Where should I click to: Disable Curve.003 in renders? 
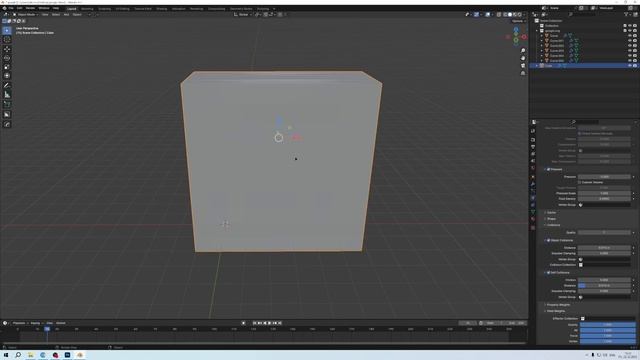[635, 51]
